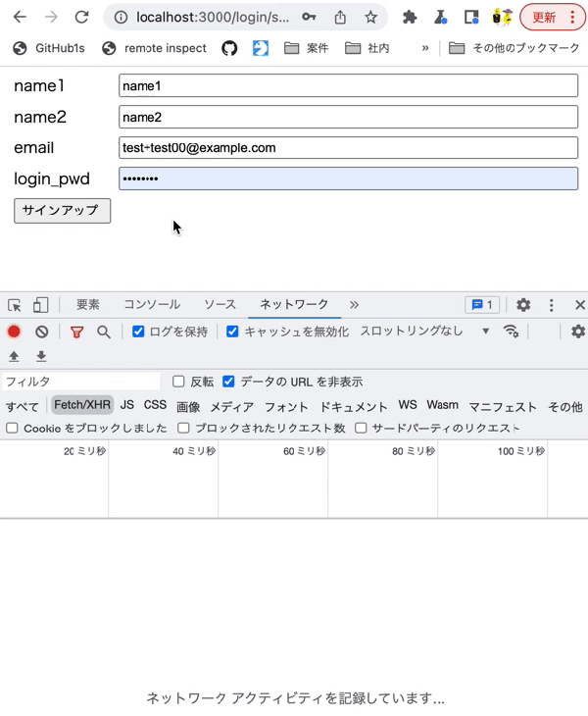588x716 pixels.
Task: Open the side panel toggle icon
Action: click(x=471, y=18)
